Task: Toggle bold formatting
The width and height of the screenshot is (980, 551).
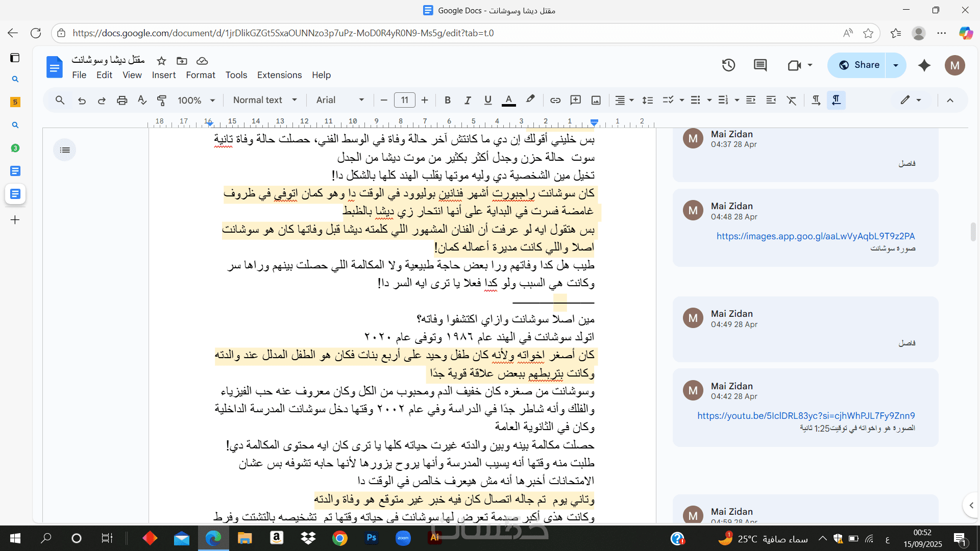Action: pyautogui.click(x=448, y=101)
